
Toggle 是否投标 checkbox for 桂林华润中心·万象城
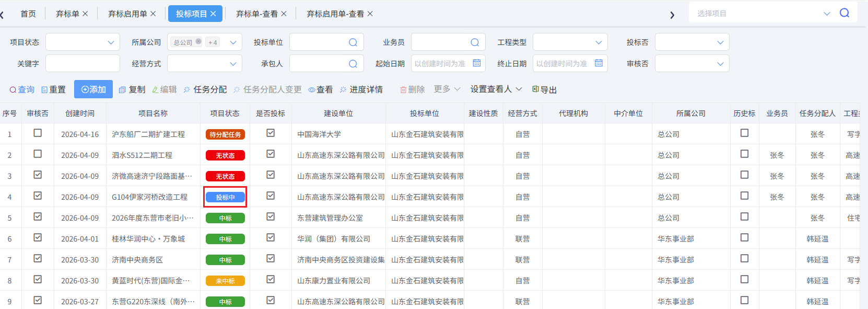[x=271, y=237]
